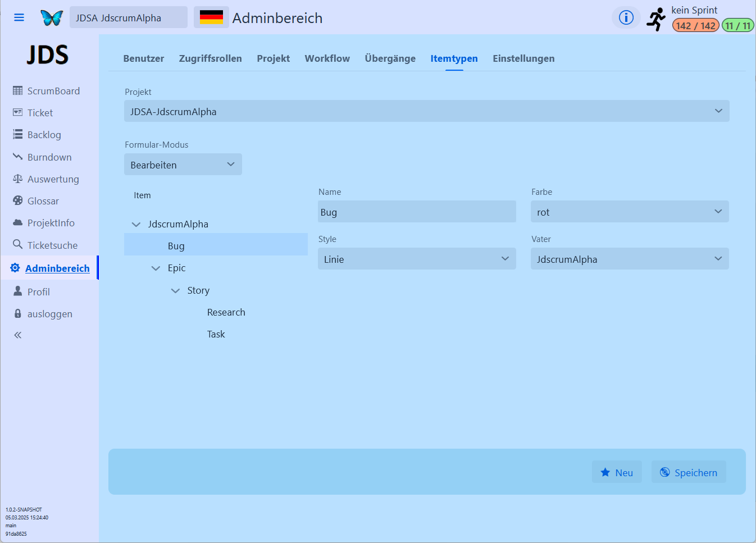Collapse the Epic tree node
This screenshot has height=543, width=756.
pyautogui.click(x=156, y=268)
